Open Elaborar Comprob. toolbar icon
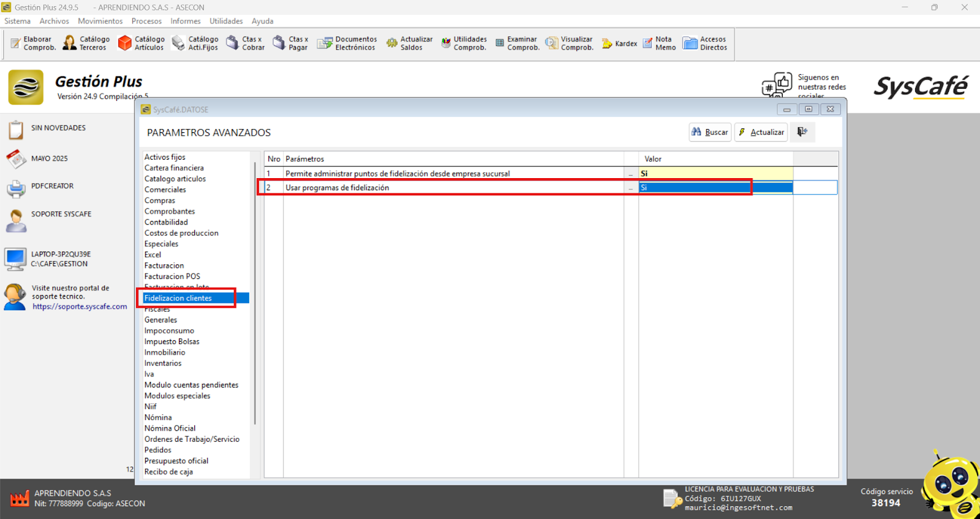The width and height of the screenshot is (980, 519). (33, 43)
